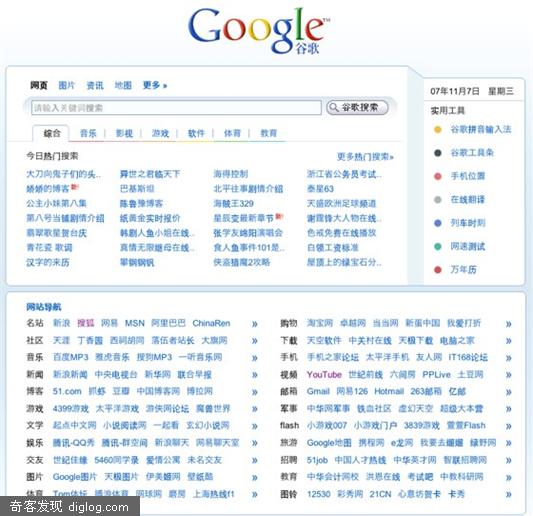
Task: Switch to the 教育 category tab
Action: (x=269, y=133)
